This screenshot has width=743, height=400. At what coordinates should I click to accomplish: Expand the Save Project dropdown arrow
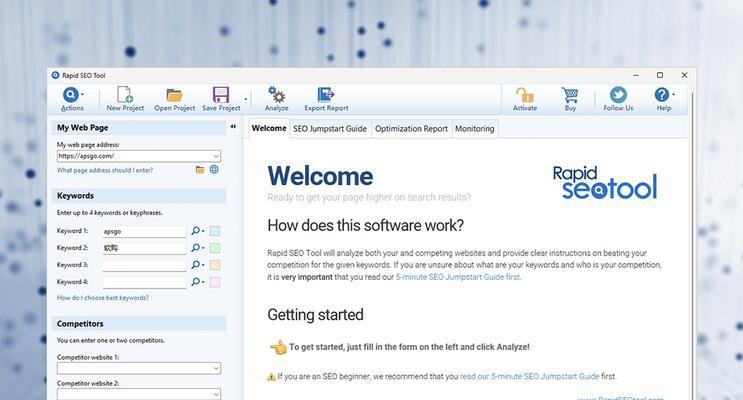245,99
